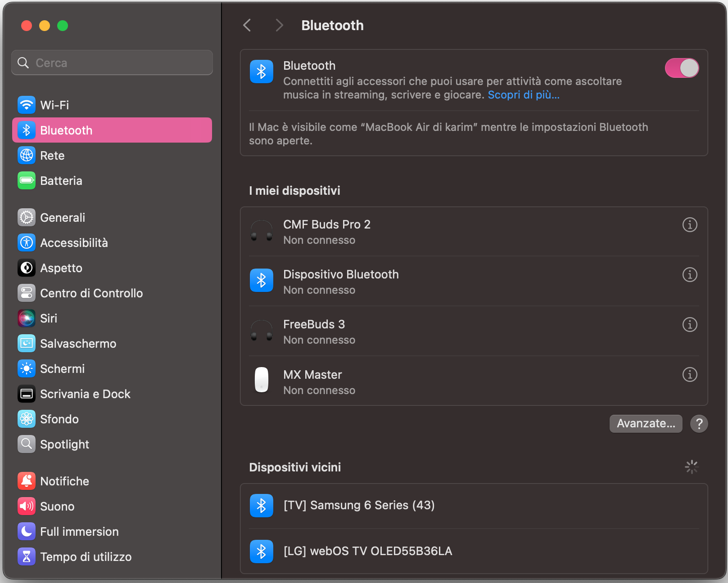Click the Wi-Fi icon in the sidebar
Screen dimensions: 728x583
tap(27, 105)
